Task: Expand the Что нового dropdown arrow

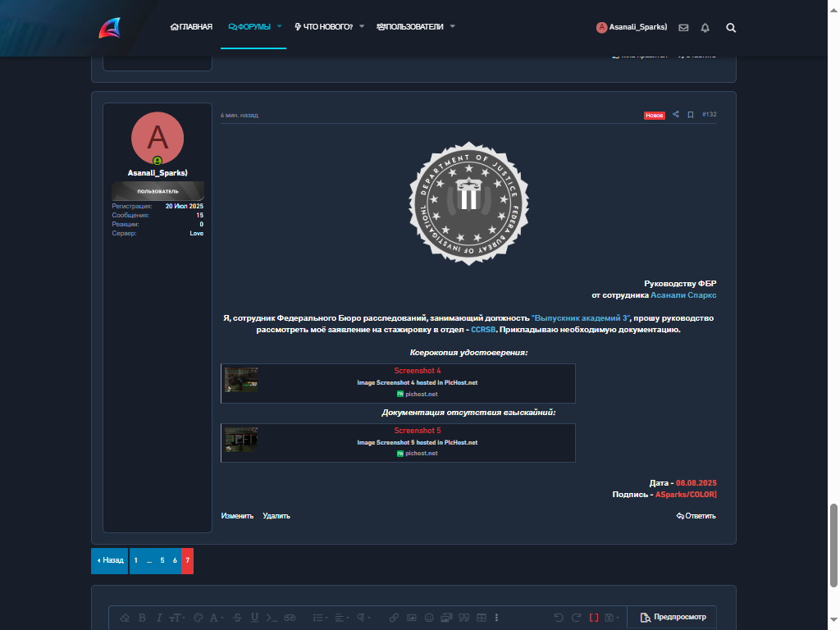Action: click(362, 26)
